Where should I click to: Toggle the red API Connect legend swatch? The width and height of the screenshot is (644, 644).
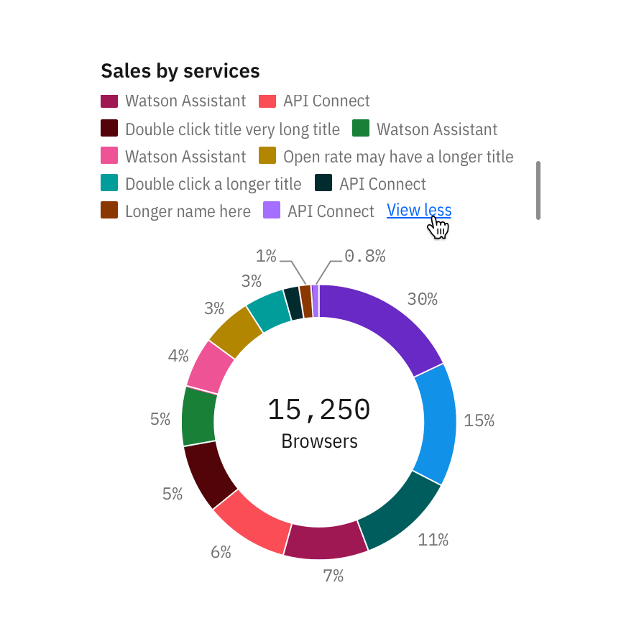[x=267, y=101]
